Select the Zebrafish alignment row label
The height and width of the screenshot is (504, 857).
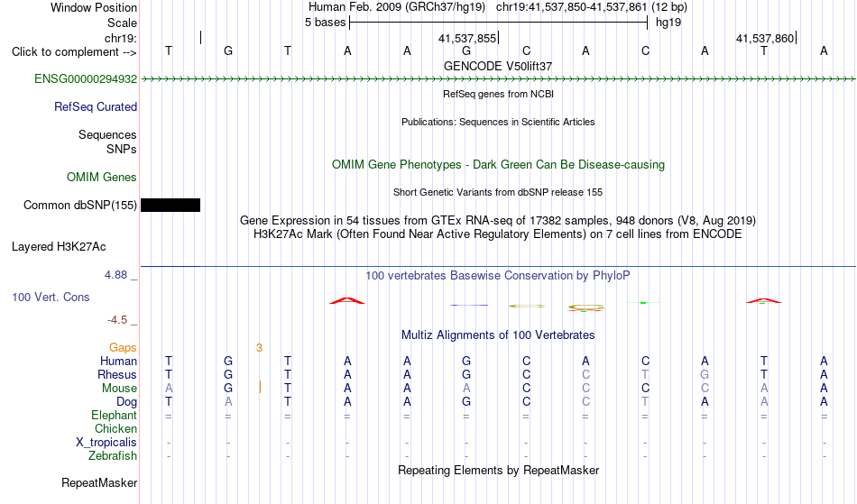pos(113,456)
